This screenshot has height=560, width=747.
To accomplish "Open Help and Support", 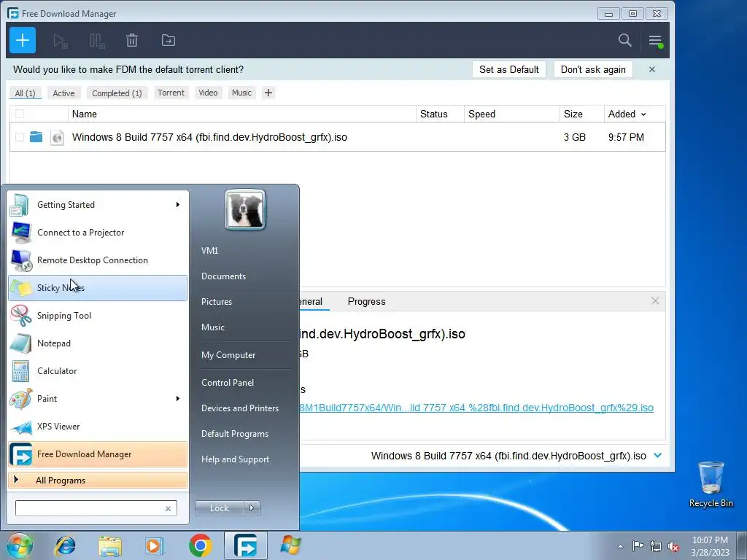I will [236, 459].
